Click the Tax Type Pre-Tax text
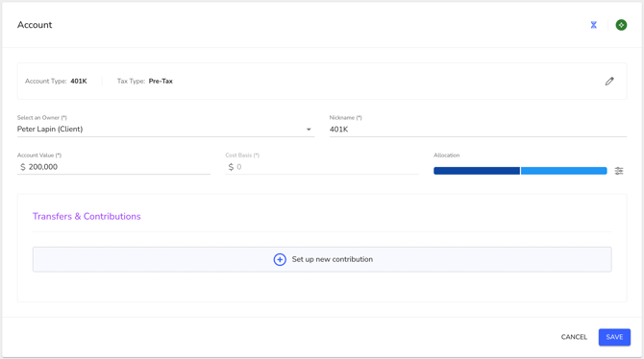This screenshot has width=644, height=359. pyautogui.click(x=145, y=82)
